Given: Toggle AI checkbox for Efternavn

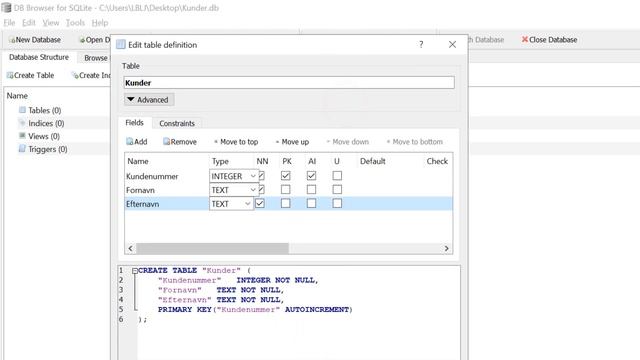Looking at the screenshot, I should tap(311, 203).
